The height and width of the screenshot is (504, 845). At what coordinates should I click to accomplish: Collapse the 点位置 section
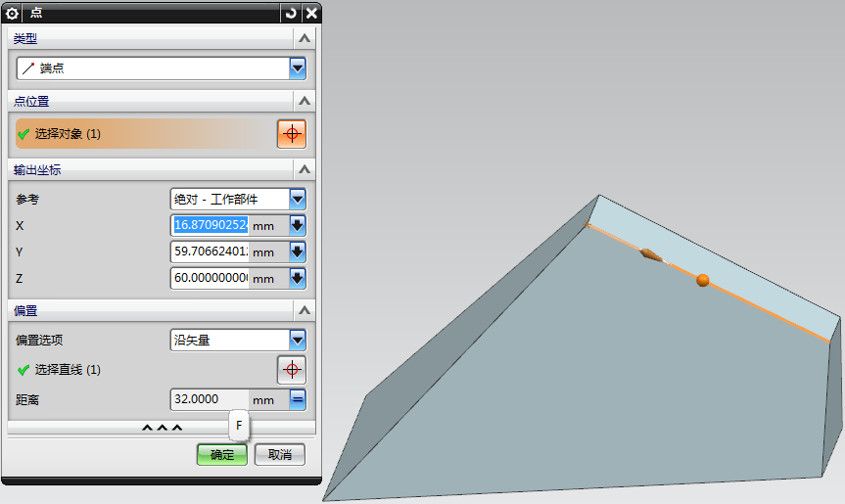[305, 101]
